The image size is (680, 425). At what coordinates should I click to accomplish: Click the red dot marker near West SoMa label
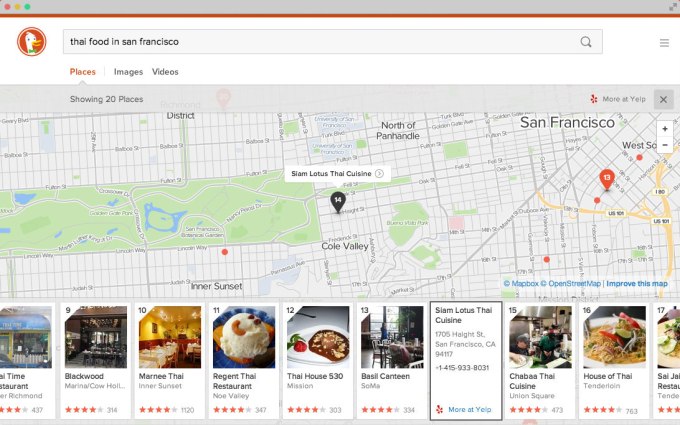pyautogui.click(x=639, y=157)
